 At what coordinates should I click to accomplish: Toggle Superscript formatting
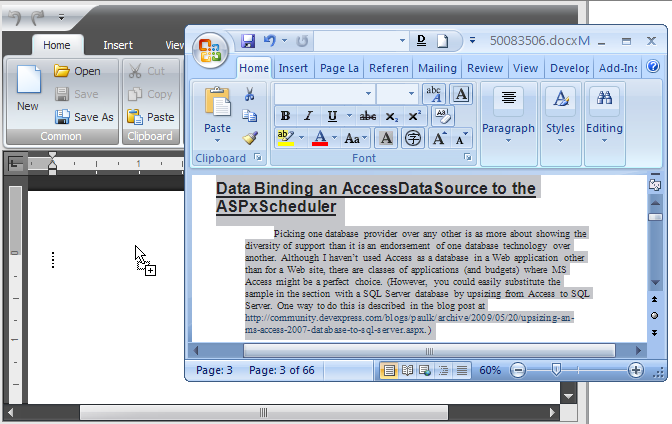(x=414, y=116)
